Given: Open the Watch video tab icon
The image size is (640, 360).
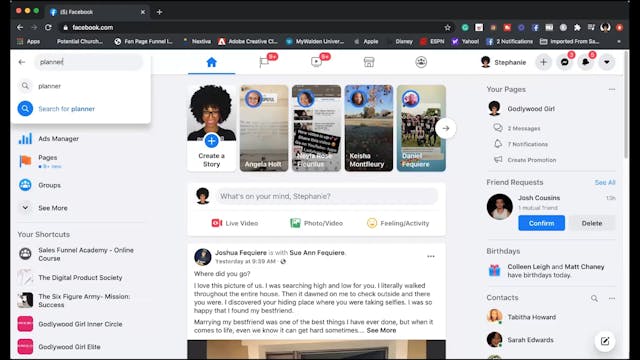Looking at the screenshot, I should [x=316, y=62].
